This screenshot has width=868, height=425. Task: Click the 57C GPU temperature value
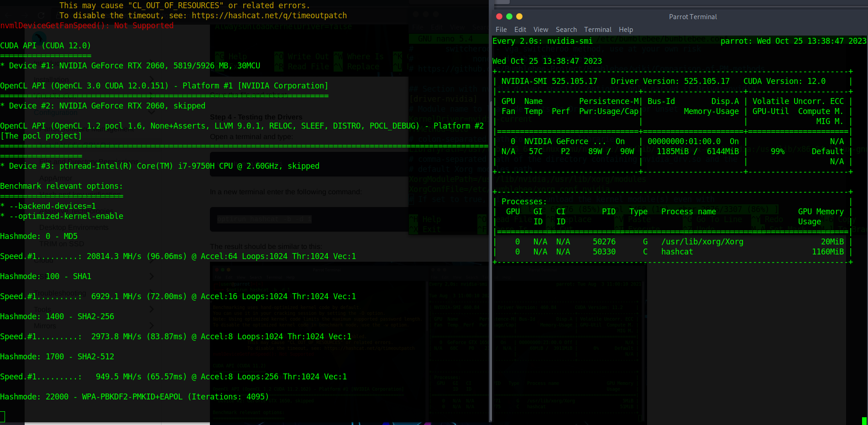pyautogui.click(x=536, y=151)
